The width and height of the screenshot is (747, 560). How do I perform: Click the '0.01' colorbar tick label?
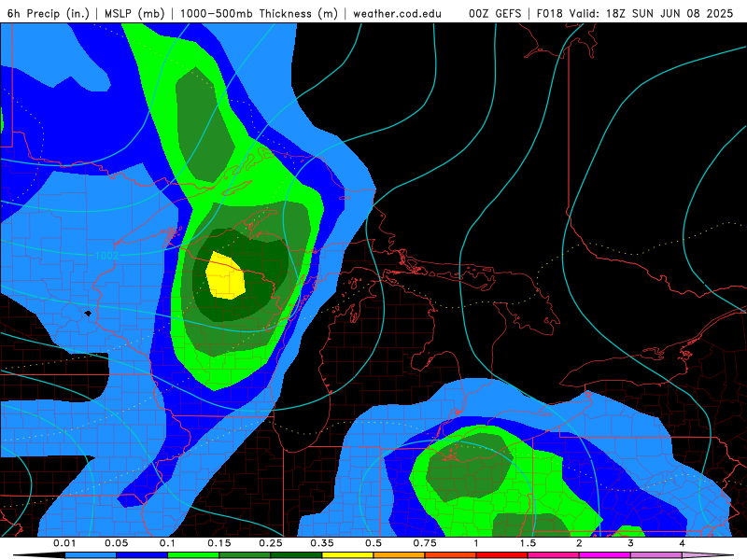[64, 543]
